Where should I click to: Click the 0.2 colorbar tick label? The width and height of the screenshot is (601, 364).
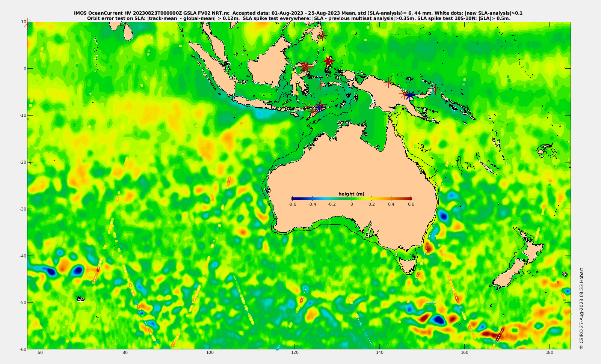[371, 204]
